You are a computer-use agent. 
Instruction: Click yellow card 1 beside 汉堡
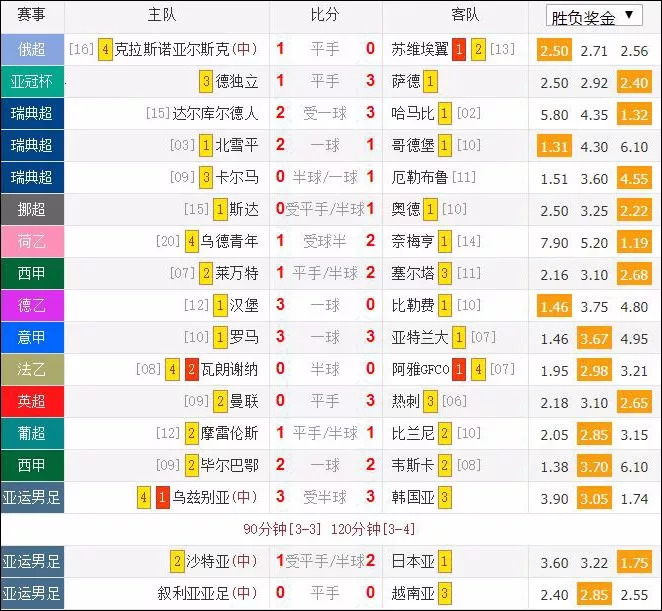[220, 306]
